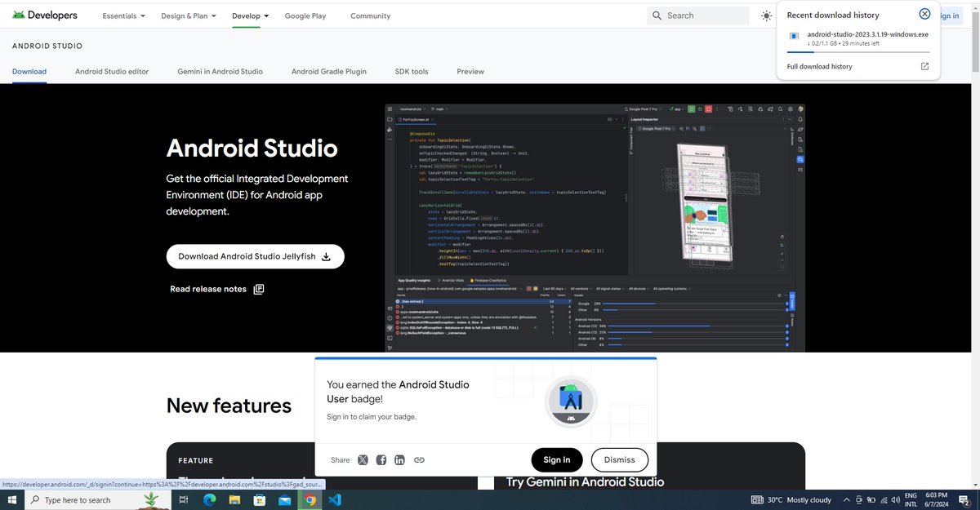The width and height of the screenshot is (980, 510).
Task: Open File Explorer from taskbar
Action: 234,499
